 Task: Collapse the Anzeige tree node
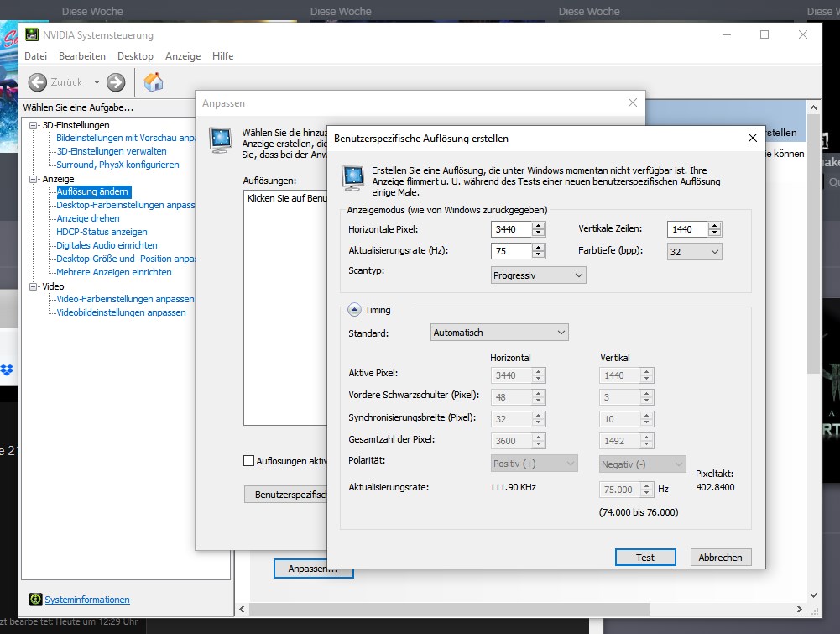[x=34, y=179]
